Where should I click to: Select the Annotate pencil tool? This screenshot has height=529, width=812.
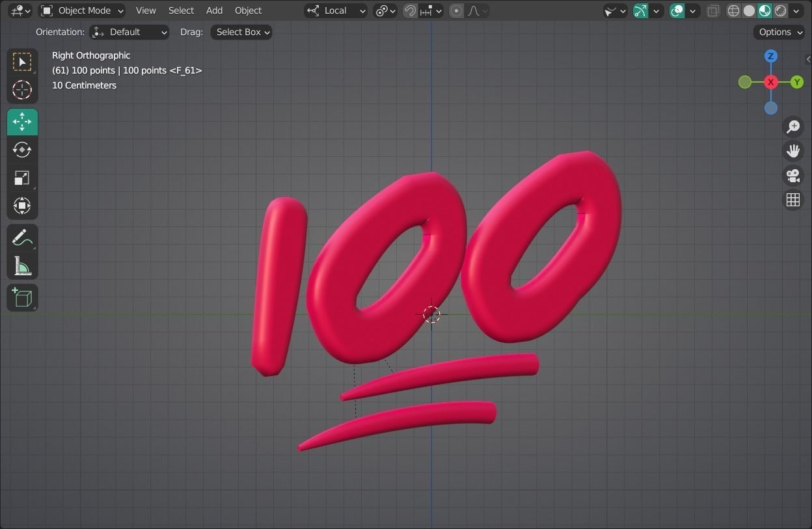pos(22,238)
